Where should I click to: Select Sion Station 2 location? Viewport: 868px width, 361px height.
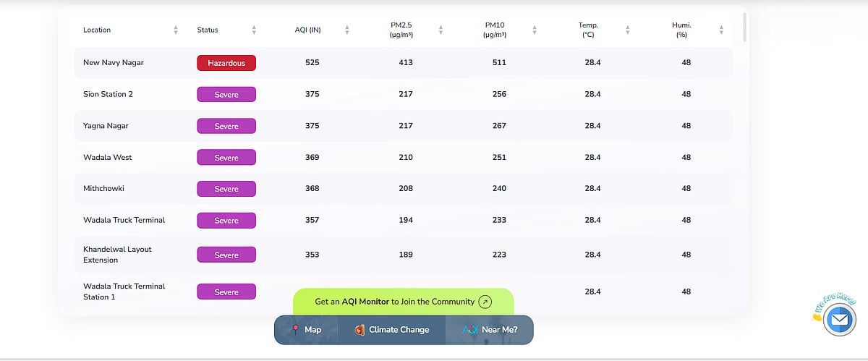(x=109, y=94)
